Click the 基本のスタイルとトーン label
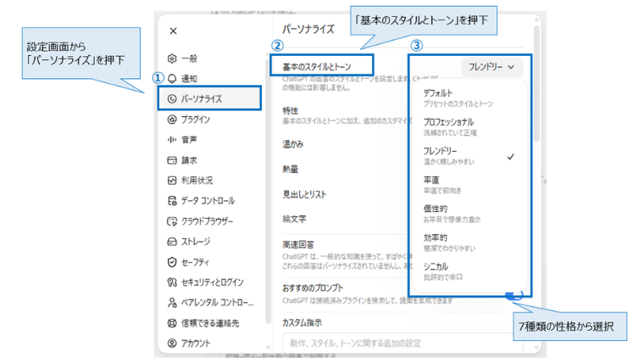Image resolution: width=644 pixels, height=363 pixels. [317, 67]
